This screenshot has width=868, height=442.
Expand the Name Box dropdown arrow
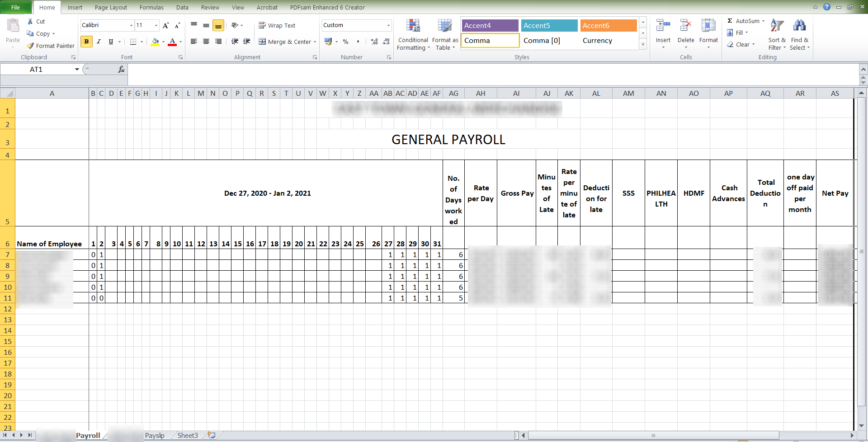click(77, 69)
